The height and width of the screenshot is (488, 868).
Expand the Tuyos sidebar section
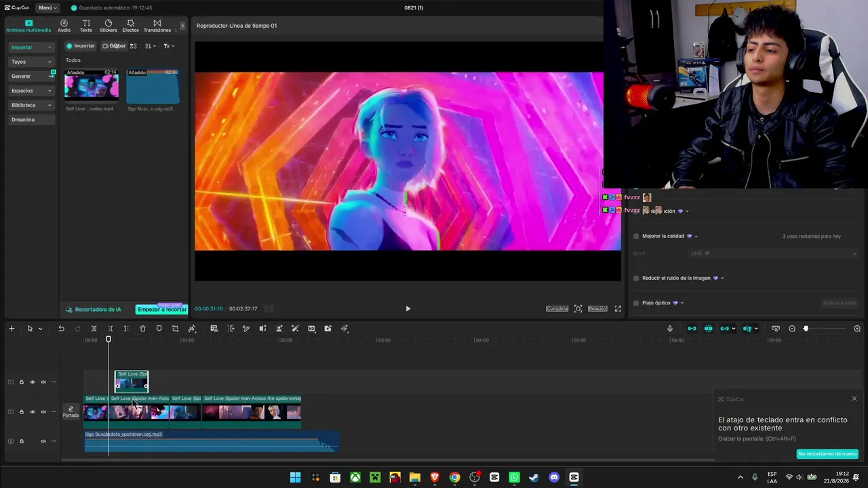point(31,62)
